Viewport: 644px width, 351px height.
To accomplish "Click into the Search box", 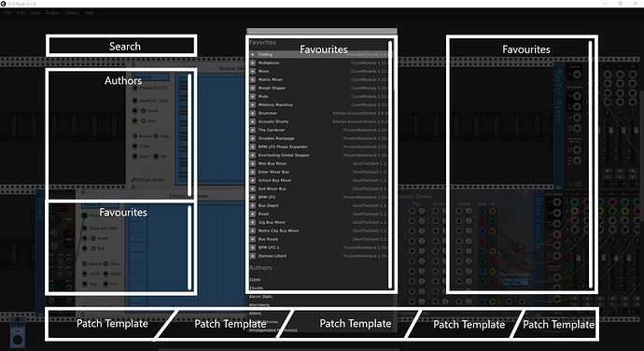I will pos(121,46).
